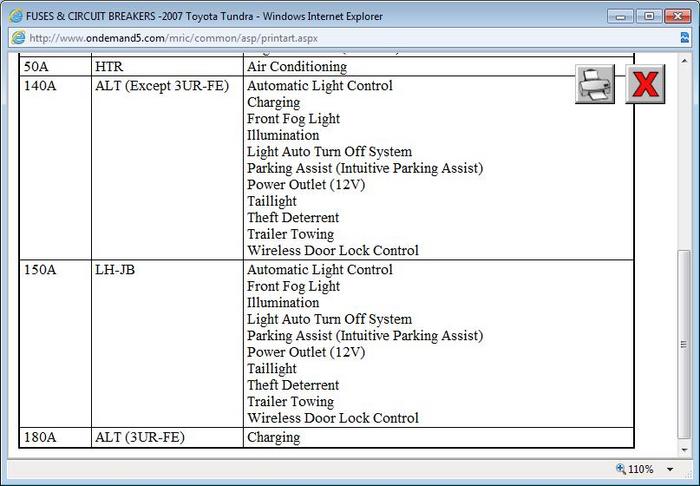The image size is (700, 486).
Task: Click Taillight in the LH-JB row
Action: (x=271, y=369)
